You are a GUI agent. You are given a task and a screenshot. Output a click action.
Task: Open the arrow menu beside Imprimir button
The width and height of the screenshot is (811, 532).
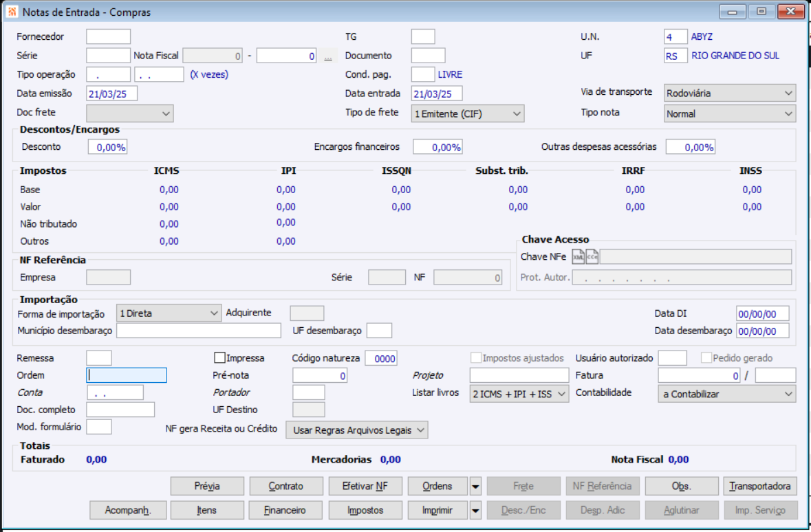(x=475, y=511)
